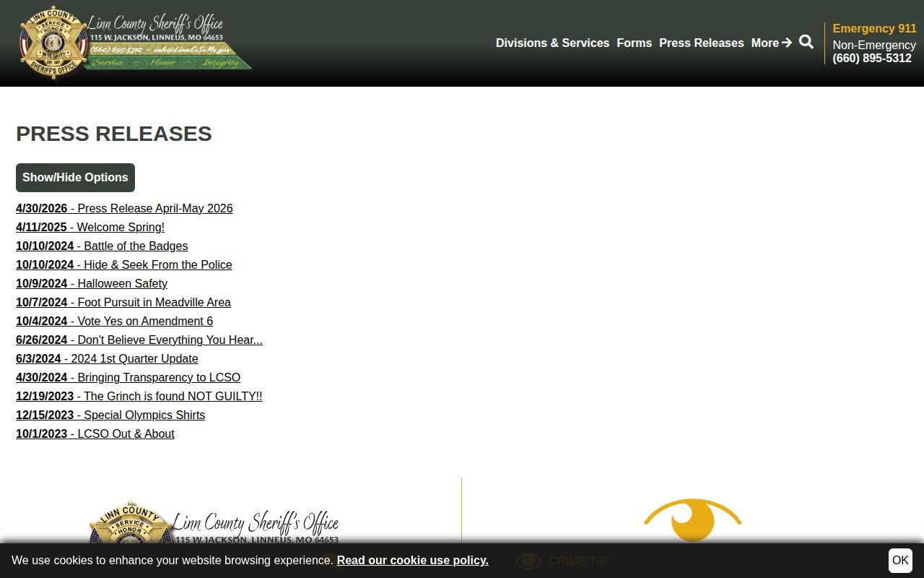Click the footer Linn County Sheriff's Office logo
924x578 pixels.
tap(214, 523)
